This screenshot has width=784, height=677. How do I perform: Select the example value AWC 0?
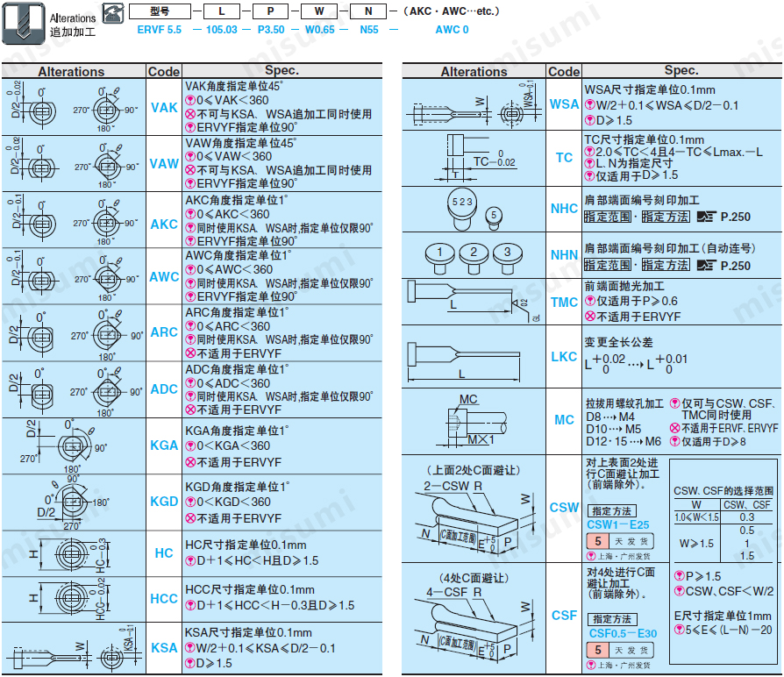point(452,30)
